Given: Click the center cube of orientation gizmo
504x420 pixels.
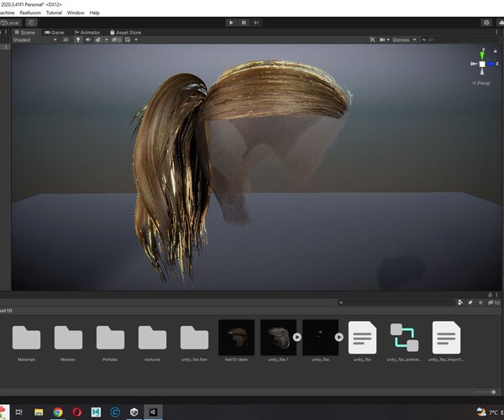Looking at the screenshot, I should [482, 64].
